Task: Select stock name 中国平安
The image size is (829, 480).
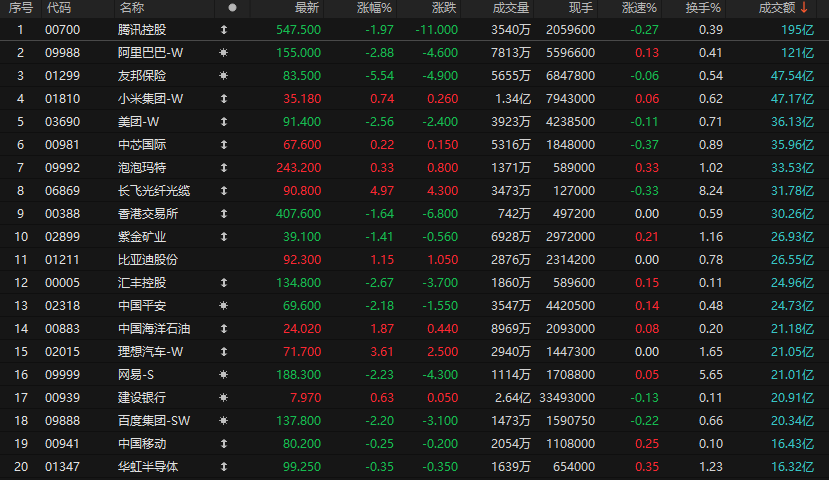Action: pyautogui.click(x=142, y=306)
